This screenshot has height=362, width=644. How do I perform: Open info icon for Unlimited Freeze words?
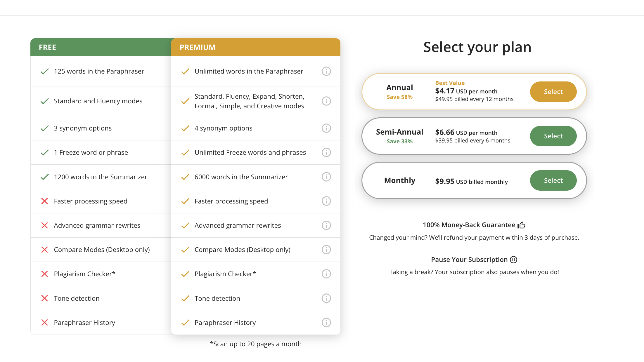click(326, 152)
